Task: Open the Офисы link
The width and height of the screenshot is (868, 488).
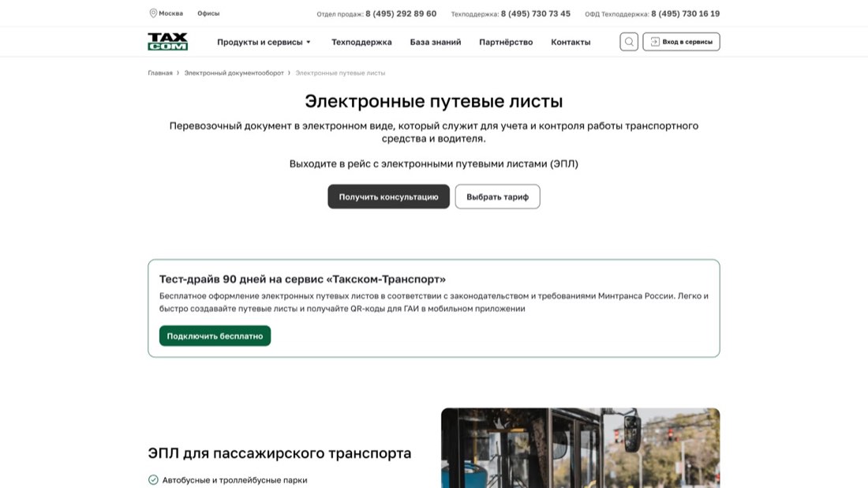Action: (x=208, y=13)
